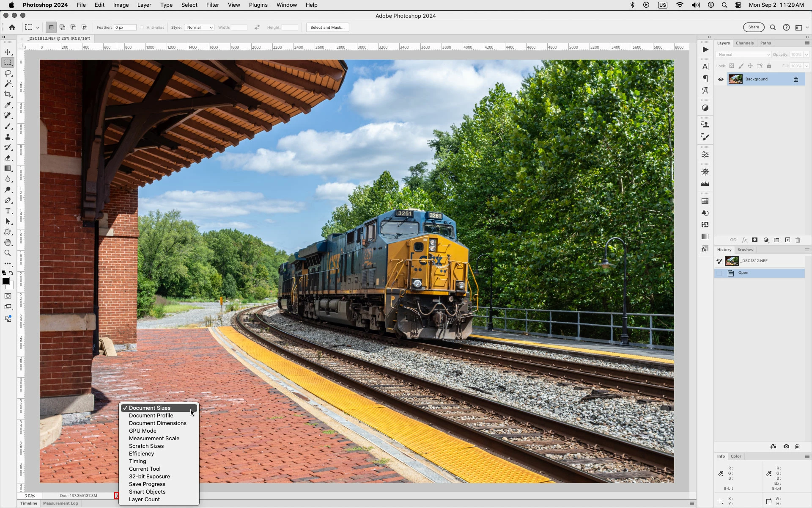Image resolution: width=812 pixels, height=508 pixels.
Task: Create a new layer with plus icon
Action: (x=787, y=240)
